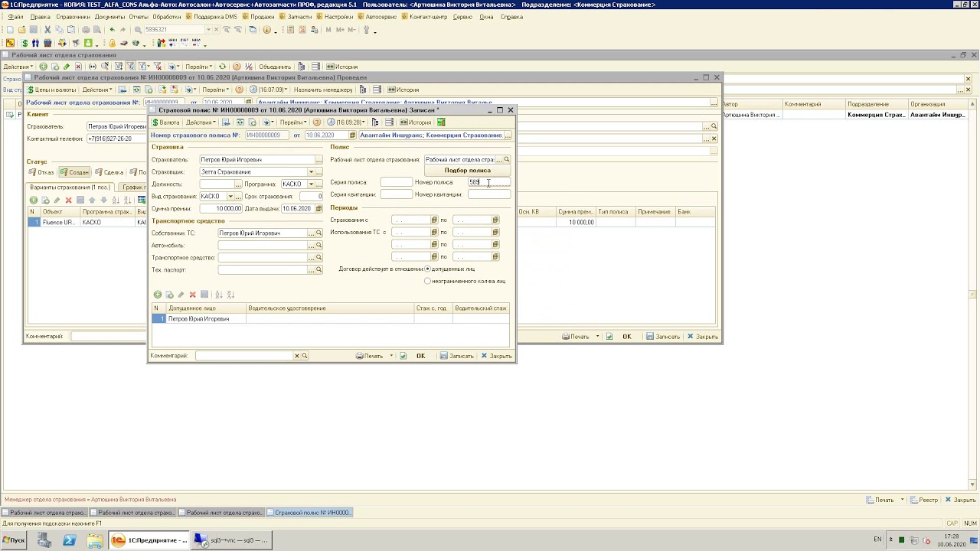Open the calendar for the Страхования с start date
The width and height of the screenshot is (980, 551).
434,220
